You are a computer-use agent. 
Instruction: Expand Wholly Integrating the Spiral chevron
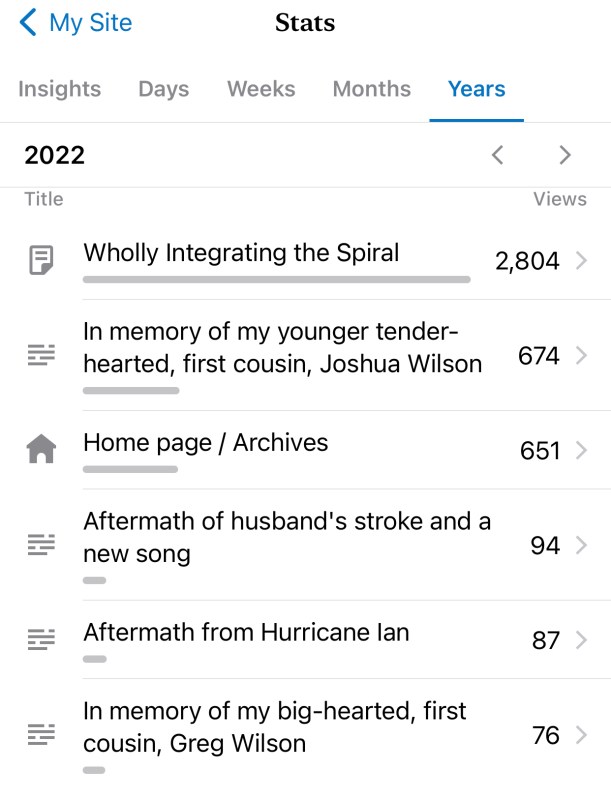[582, 261]
